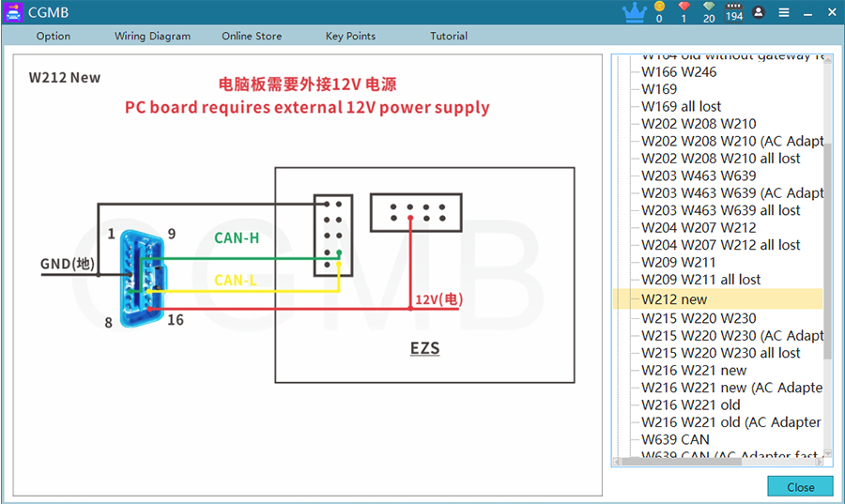Click the red gem points icon
The width and height of the screenshot is (845, 504).
[x=684, y=8]
